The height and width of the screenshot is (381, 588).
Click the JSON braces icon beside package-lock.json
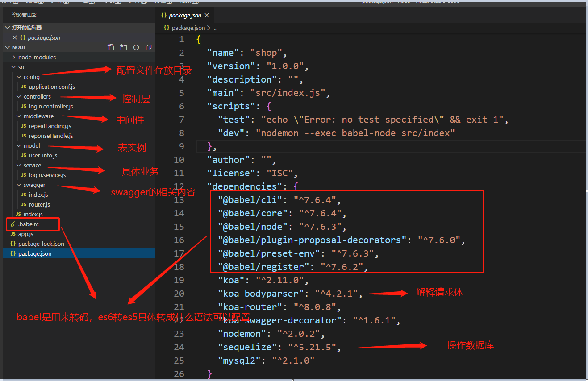click(x=13, y=244)
